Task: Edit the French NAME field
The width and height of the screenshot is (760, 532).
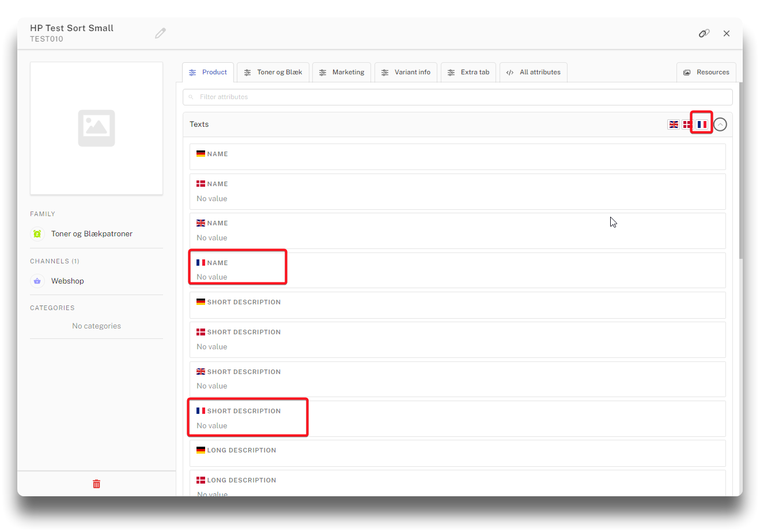Action: (x=457, y=270)
